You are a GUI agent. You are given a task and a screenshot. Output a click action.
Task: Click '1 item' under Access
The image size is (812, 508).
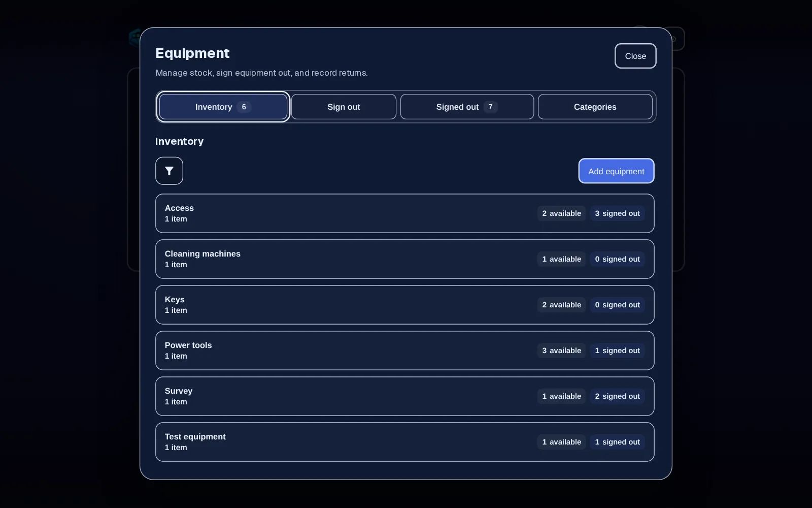176,219
